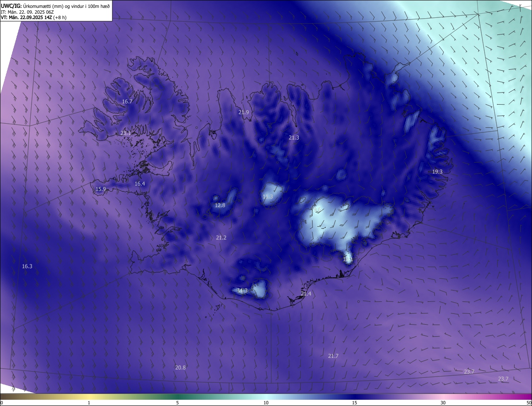Click the 50 tick label on the color scale
The height and width of the screenshot is (406, 532).
tap(529, 403)
